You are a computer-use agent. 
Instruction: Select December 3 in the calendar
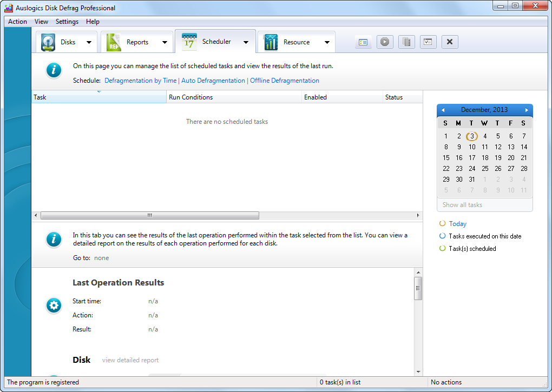coord(472,136)
